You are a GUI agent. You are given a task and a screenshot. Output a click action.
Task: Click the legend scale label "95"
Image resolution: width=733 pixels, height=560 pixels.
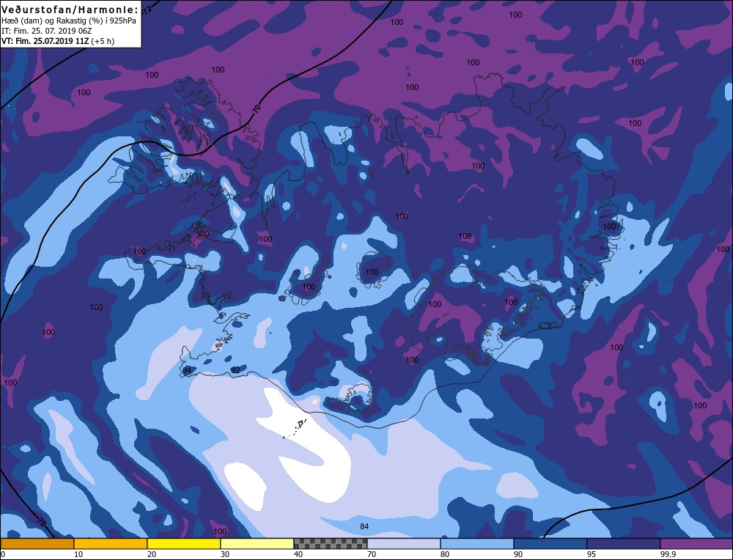click(x=592, y=554)
